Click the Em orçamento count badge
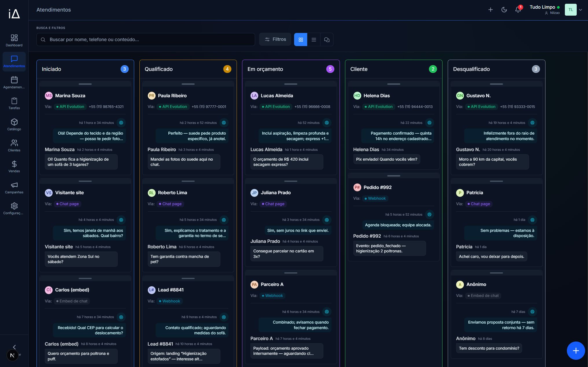Image resolution: width=588 pixels, height=367 pixels. click(330, 69)
